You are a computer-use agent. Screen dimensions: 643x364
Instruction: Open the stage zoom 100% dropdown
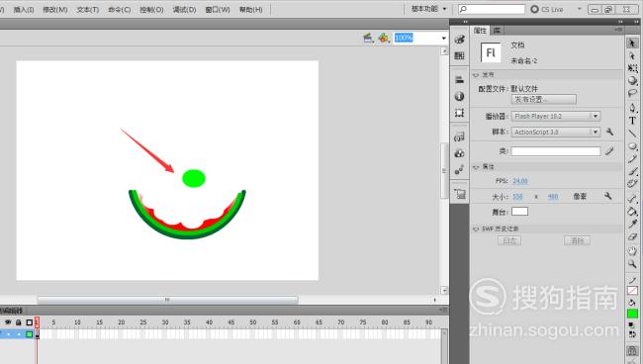coord(420,38)
